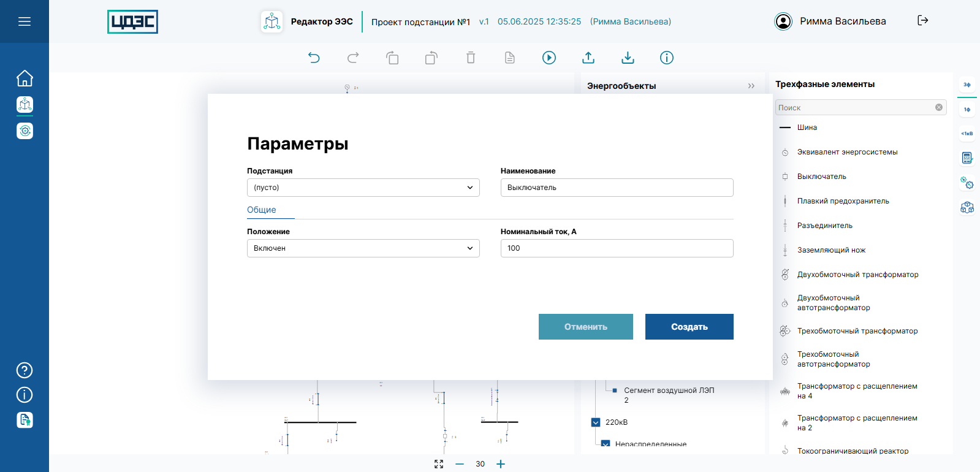Click the Создать button
Screen dimensions: 980x472
tap(689, 327)
